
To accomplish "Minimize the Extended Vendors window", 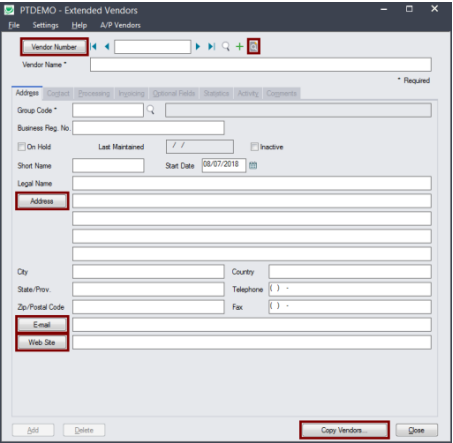I will point(384,9).
